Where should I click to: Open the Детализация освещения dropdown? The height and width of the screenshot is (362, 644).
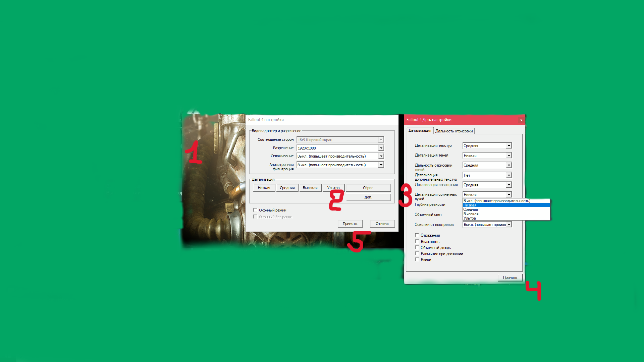pyautogui.click(x=487, y=185)
